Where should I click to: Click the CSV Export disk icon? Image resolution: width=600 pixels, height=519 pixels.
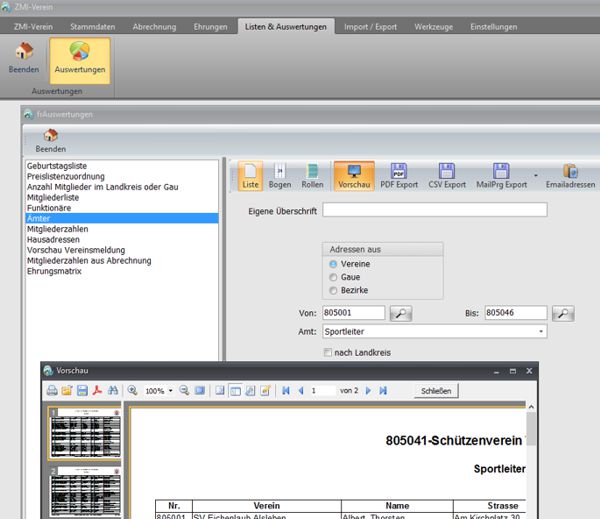pos(447,176)
